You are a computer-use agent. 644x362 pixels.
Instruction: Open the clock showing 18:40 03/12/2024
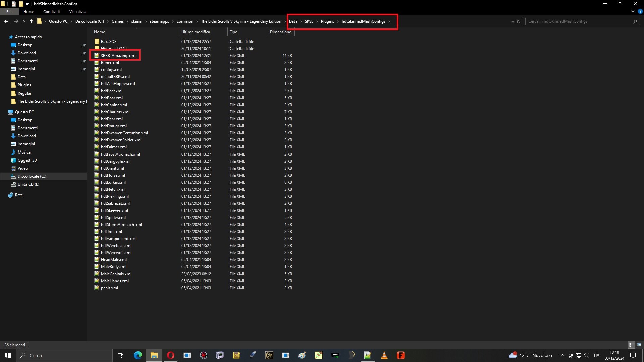(614, 355)
